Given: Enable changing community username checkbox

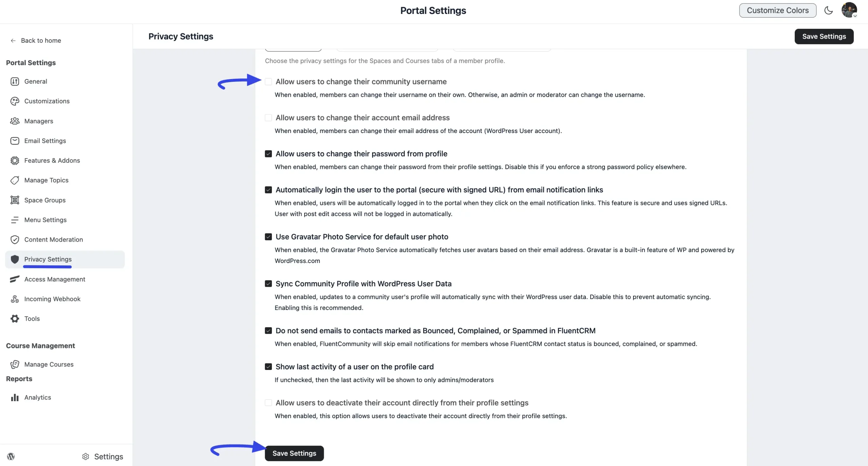Looking at the screenshot, I should point(268,82).
